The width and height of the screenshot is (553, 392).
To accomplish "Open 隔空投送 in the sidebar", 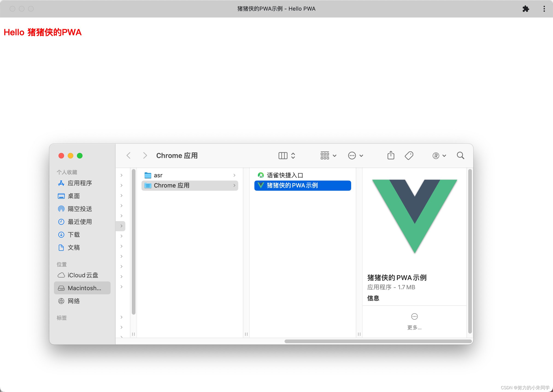I will tap(82, 209).
